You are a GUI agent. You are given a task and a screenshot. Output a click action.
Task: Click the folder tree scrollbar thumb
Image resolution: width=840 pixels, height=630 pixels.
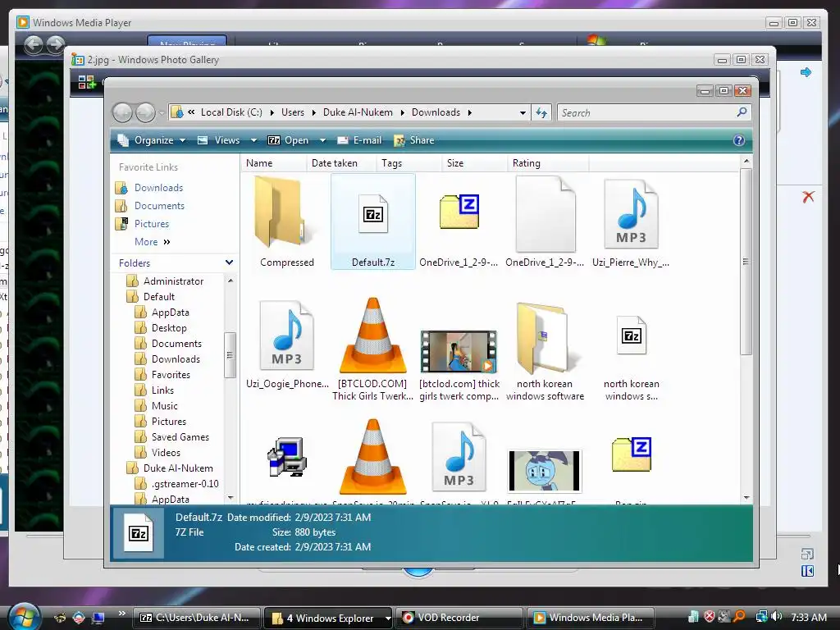230,355
